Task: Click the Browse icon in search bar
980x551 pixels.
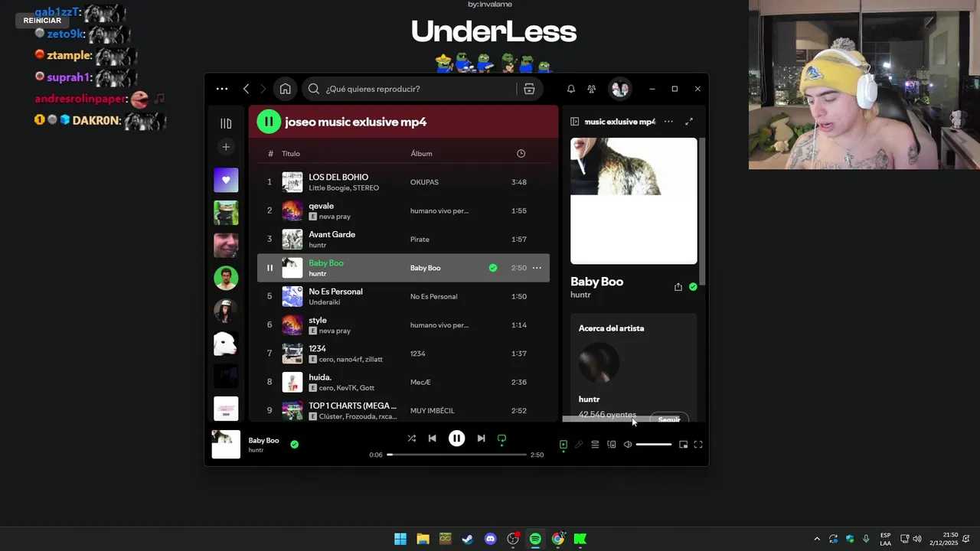Action: 529,89
